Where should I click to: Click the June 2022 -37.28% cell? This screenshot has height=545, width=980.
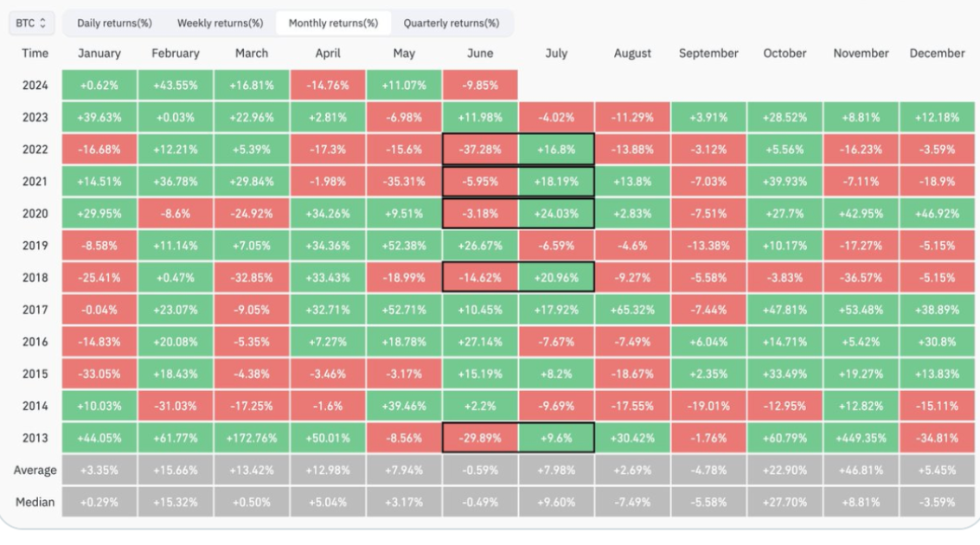click(x=480, y=150)
